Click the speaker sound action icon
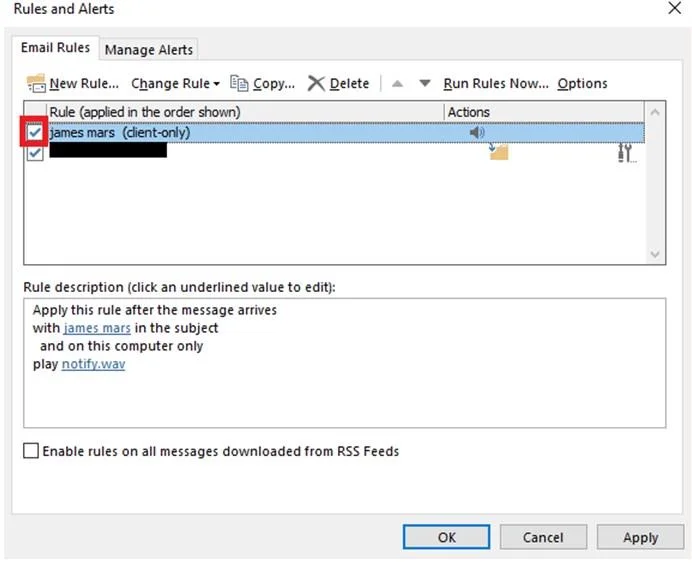 click(477, 132)
